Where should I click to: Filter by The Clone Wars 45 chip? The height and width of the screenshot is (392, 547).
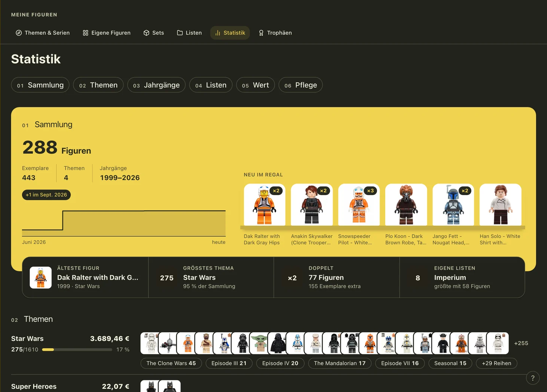coord(171,363)
